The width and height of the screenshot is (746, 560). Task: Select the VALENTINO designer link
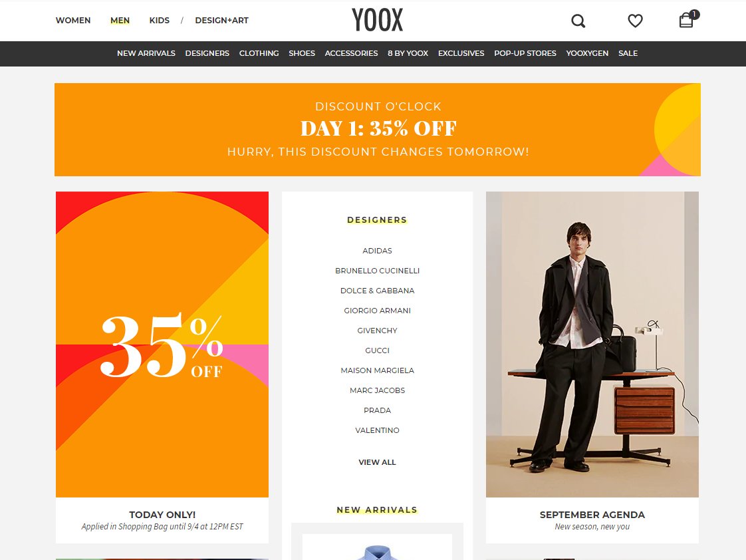coord(377,430)
